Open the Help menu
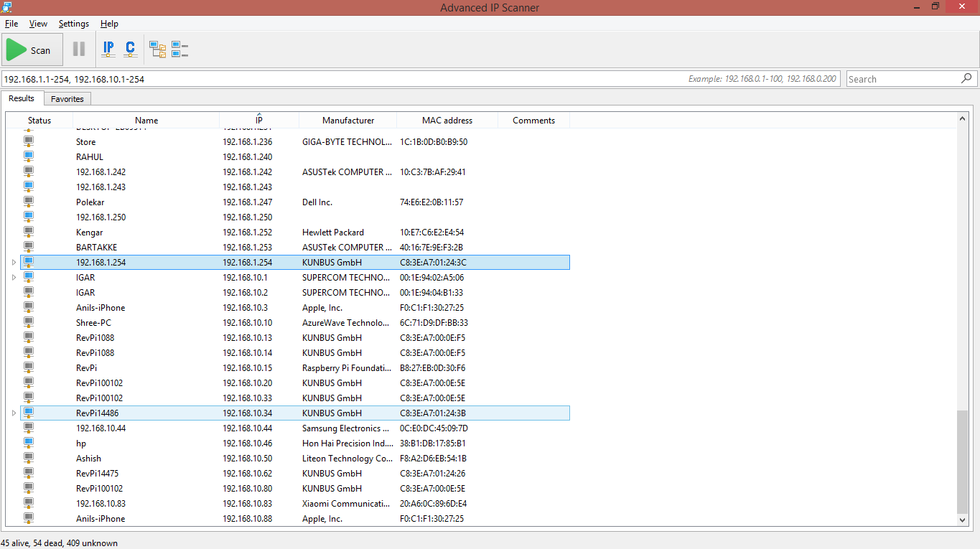This screenshot has width=980, height=549. [109, 24]
